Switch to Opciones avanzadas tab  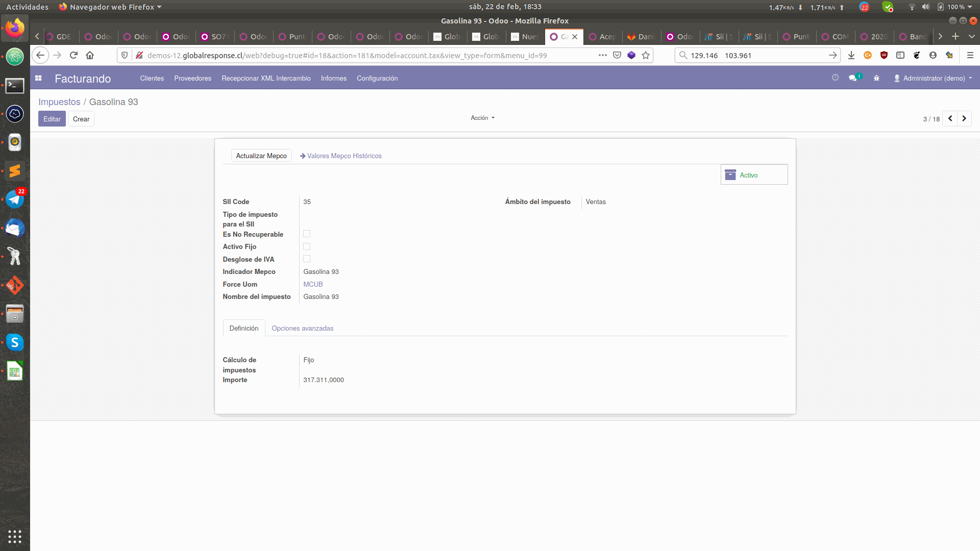302,329
